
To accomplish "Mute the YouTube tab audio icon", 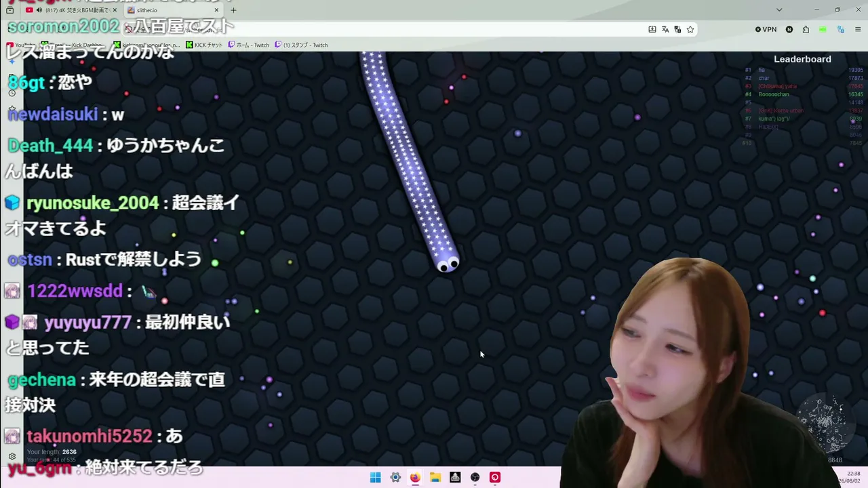I will 39,10.
